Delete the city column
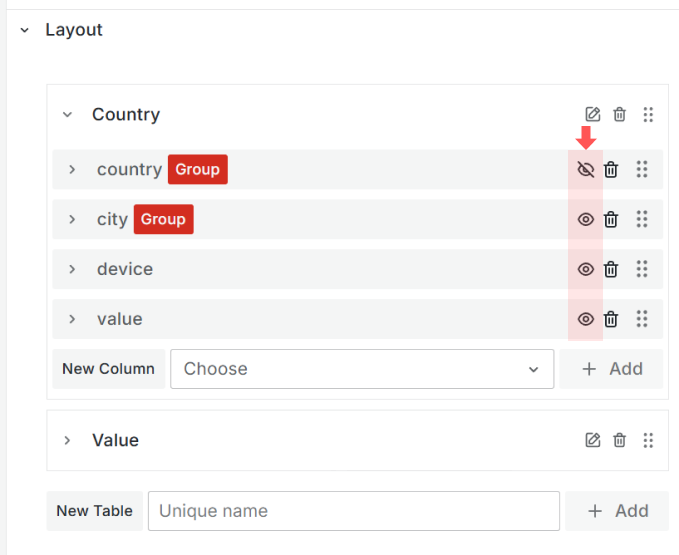 [x=611, y=219]
